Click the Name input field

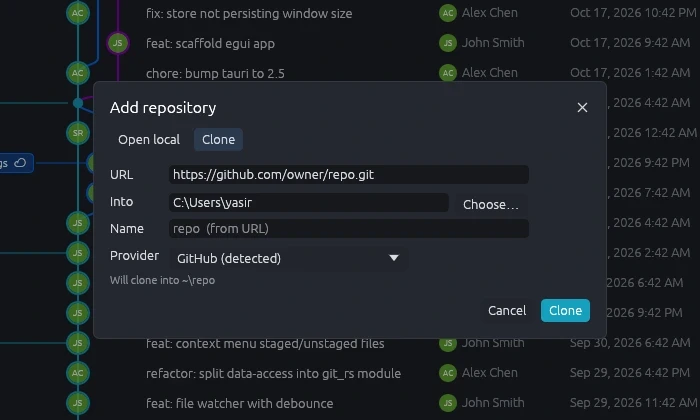(x=349, y=229)
